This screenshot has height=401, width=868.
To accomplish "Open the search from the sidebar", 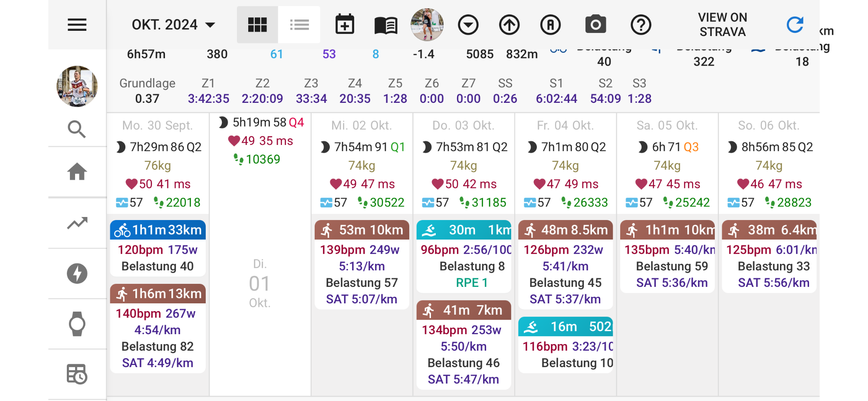I will (77, 129).
